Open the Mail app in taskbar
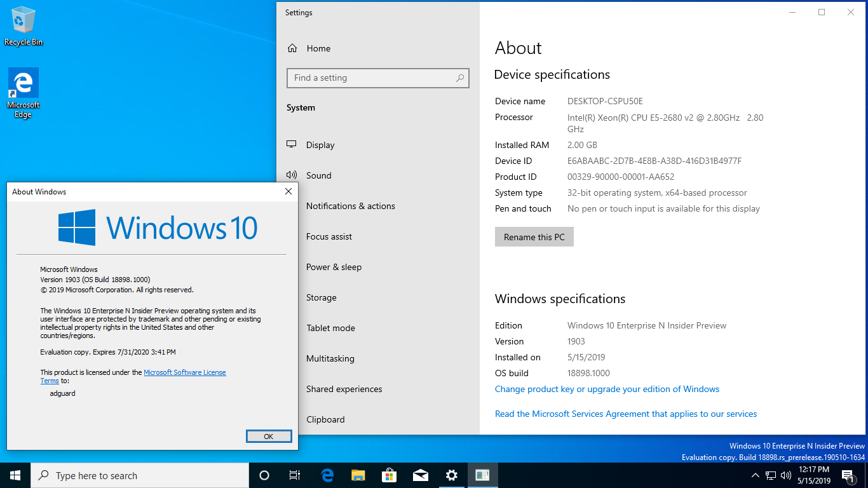This screenshot has height=488, width=868. tap(420, 475)
